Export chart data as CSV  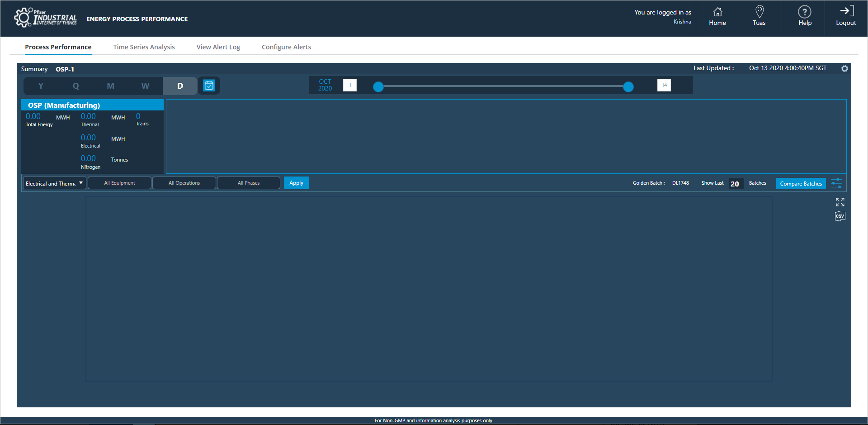tap(840, 216)
